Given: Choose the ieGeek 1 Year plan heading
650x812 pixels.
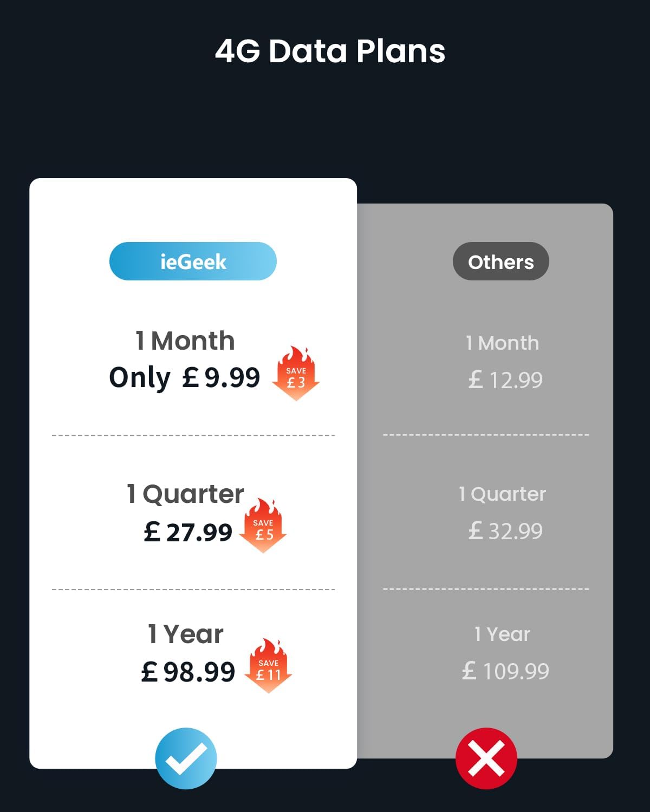Looking at the screenshot, I should pos(185,634).
